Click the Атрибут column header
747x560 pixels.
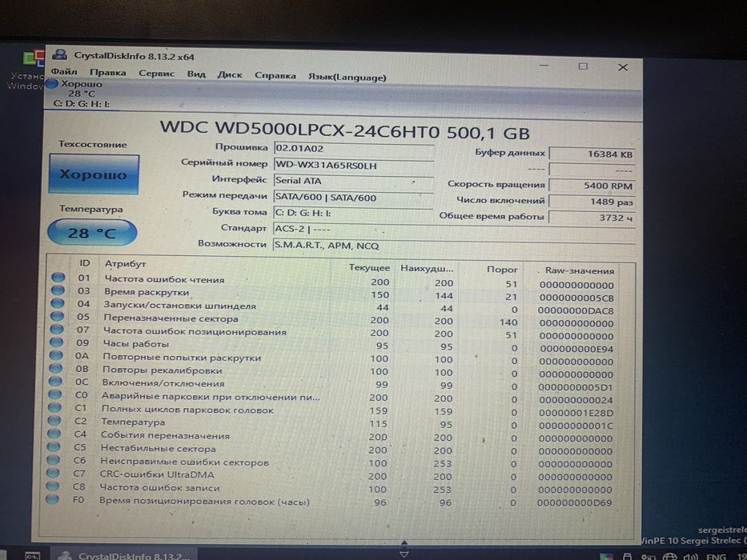coord(125,264)
